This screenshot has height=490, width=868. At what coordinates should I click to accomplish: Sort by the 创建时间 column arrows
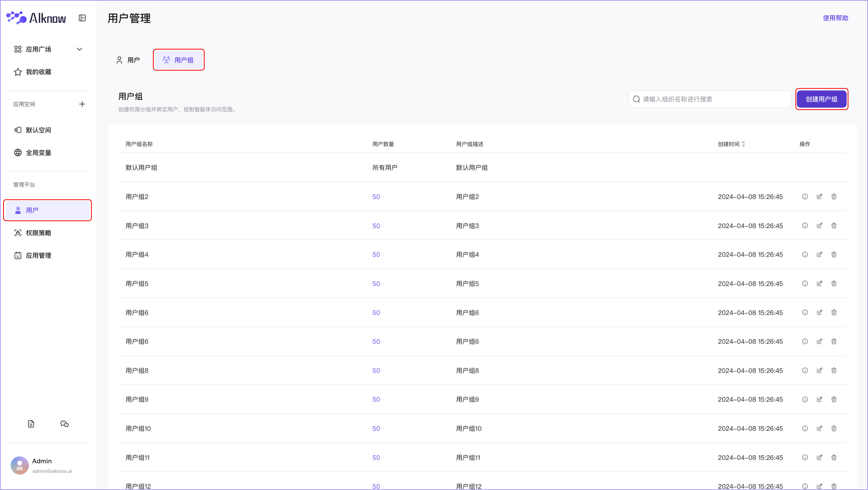[743, 144]
